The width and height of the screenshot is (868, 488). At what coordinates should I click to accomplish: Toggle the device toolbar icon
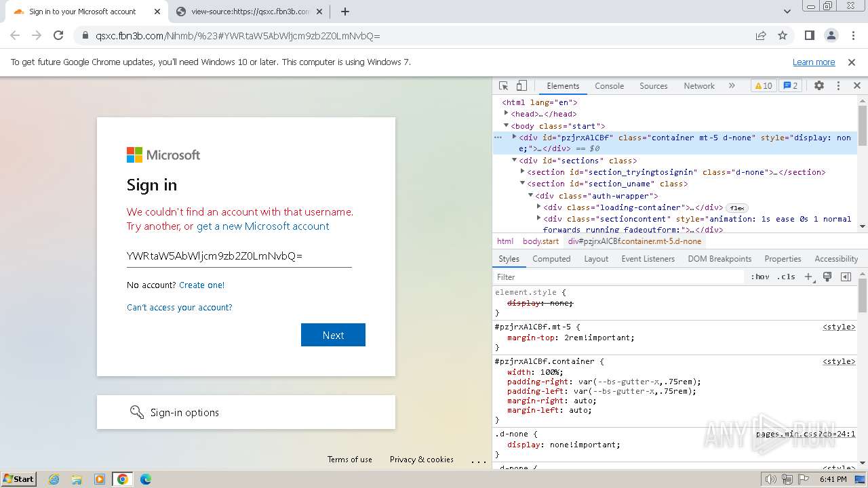click(x=521, y=86)
